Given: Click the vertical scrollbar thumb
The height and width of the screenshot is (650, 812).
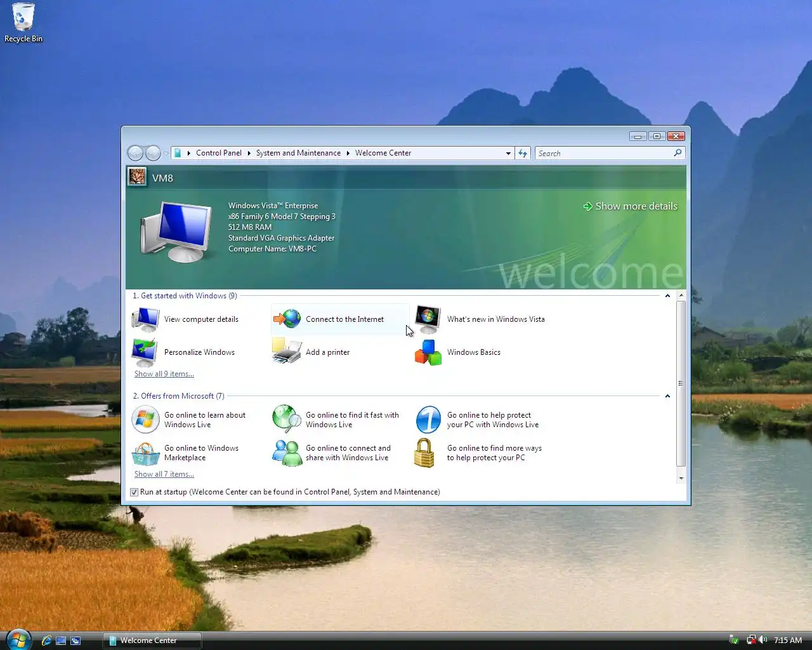Looking at the screenshot, I should coord(681,383).
